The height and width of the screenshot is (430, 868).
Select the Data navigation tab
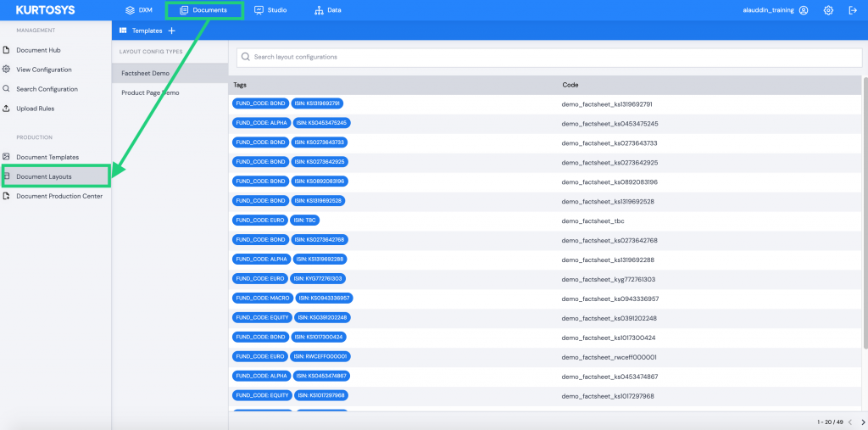(327, 10)
